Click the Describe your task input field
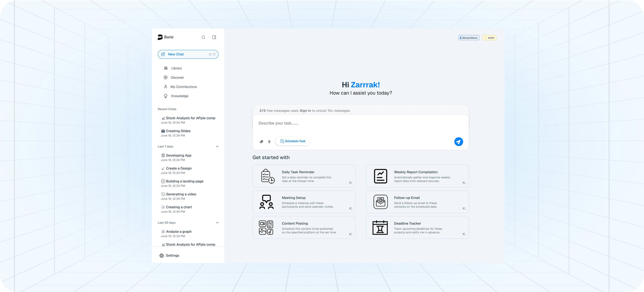 coord(354,123)
